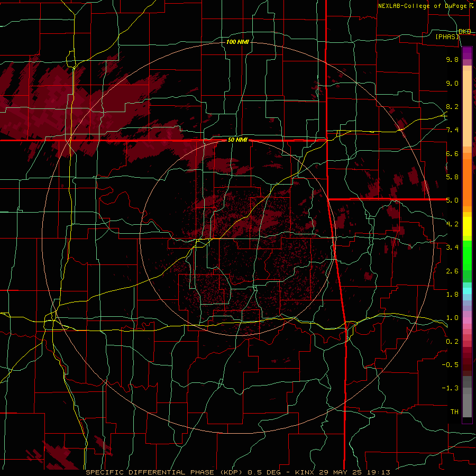476x476 pixels.
Task: Click the NEXLAB-College of DuPage label
Action: (422, 6)
